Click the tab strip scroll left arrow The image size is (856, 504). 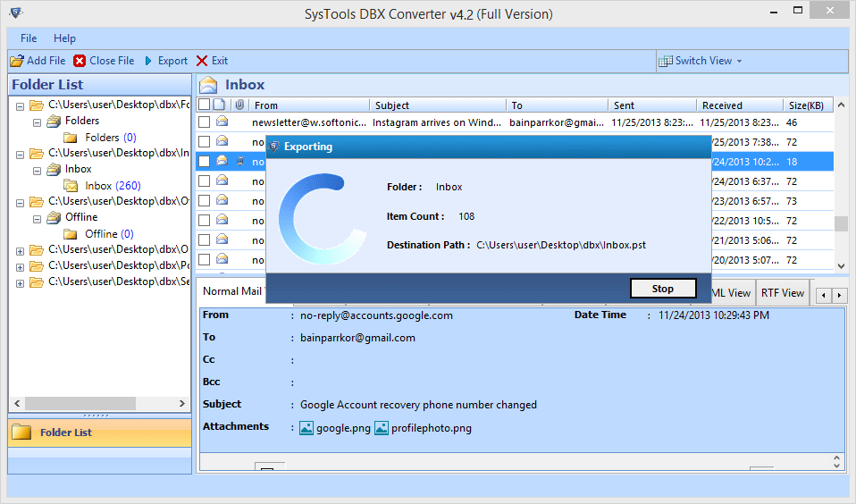[x=824, y=296]
